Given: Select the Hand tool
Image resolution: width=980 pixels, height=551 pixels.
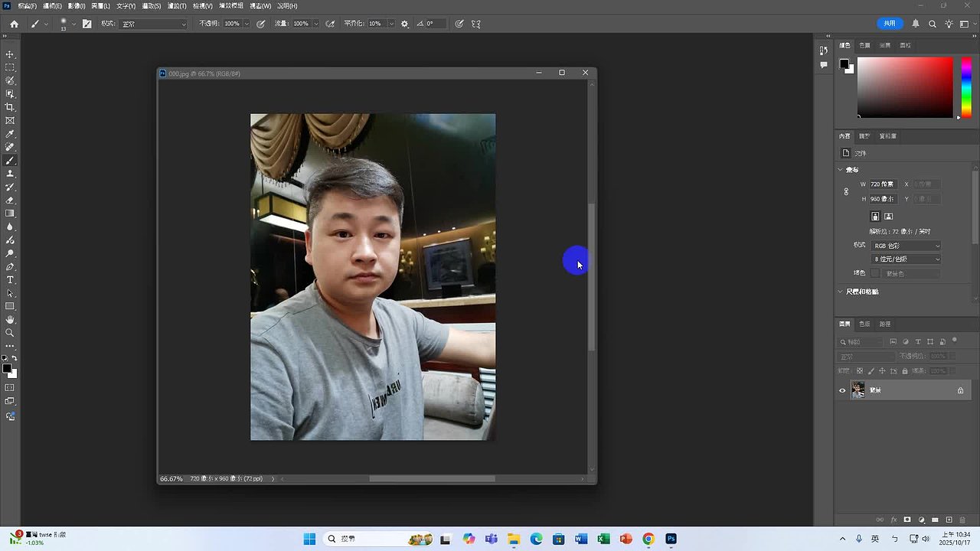Looking at the screenshot, I should click(x=10, y=320).
